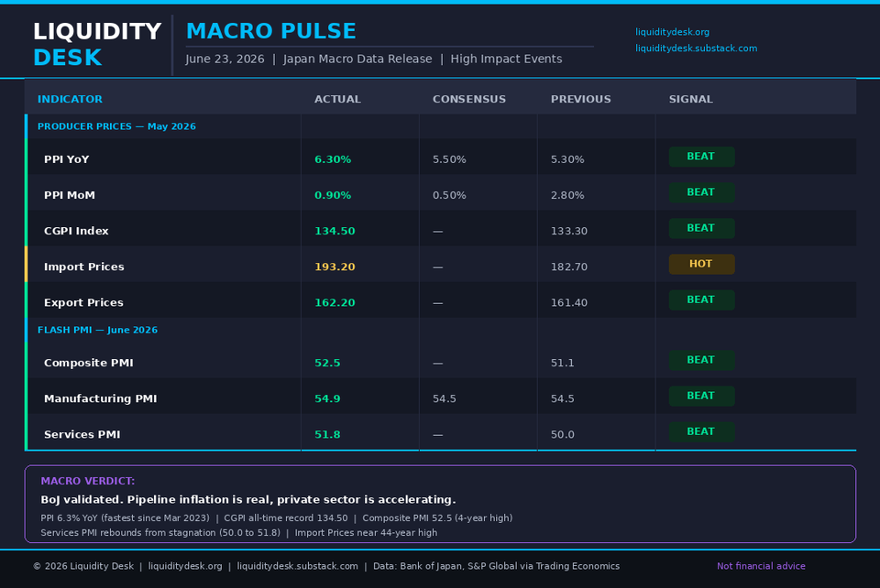Viewport: 880px width, 588px height.
Task: Click the FLASH PMI — June 2026 section heading
Action: [x=97, y=330]
